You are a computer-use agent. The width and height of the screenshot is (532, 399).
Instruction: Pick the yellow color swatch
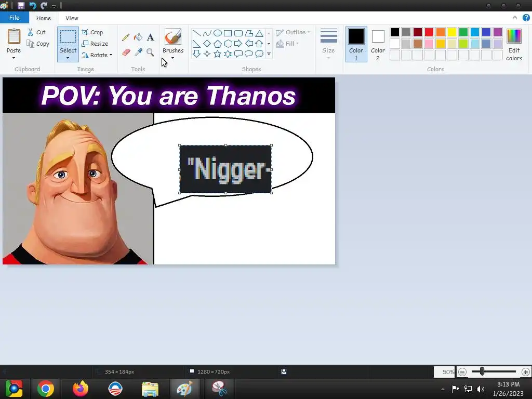(451, 32)
